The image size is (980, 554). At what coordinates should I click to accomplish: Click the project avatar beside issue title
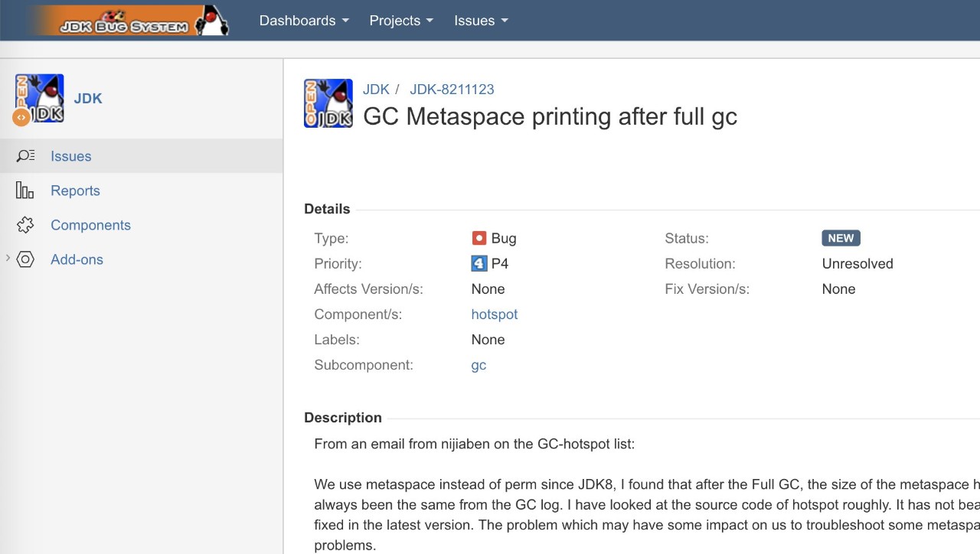(x=328, y=103)
